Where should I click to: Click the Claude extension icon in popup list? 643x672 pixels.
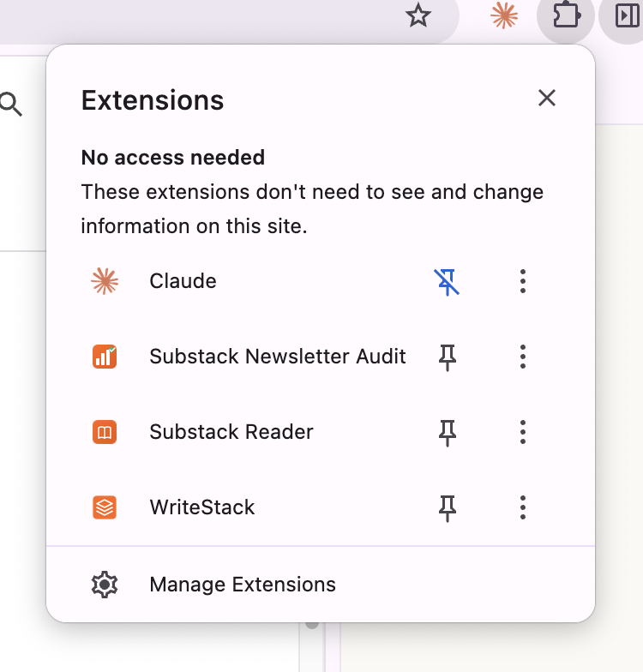(105, 281)
